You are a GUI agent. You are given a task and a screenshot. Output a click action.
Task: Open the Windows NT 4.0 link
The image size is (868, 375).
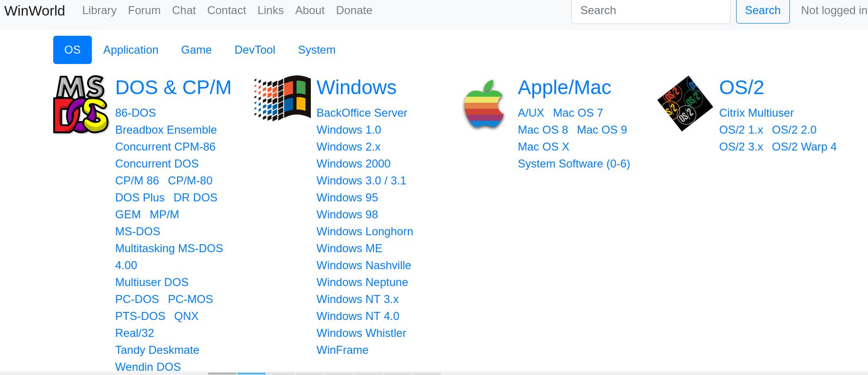tap(358, 316)
